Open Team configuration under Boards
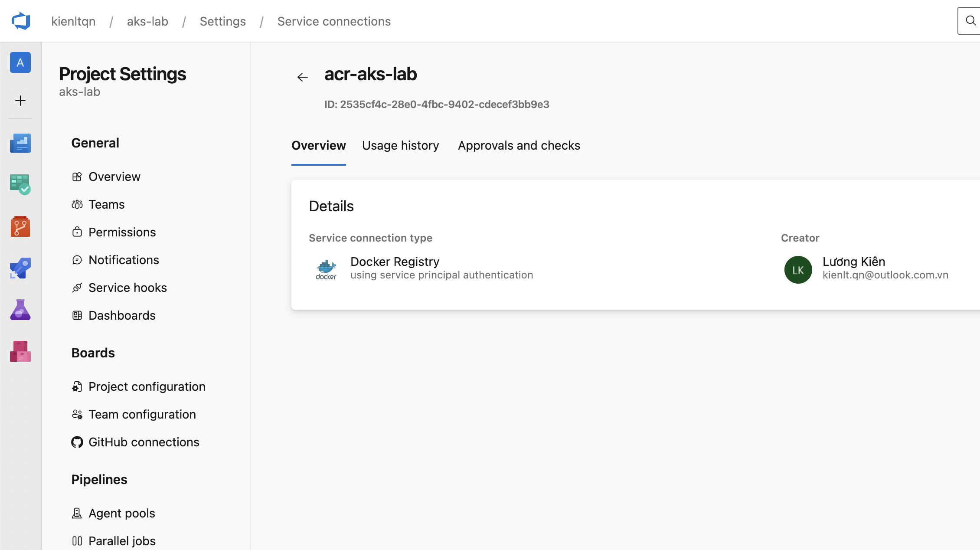980x550 pixels. [x=142, y=414]
